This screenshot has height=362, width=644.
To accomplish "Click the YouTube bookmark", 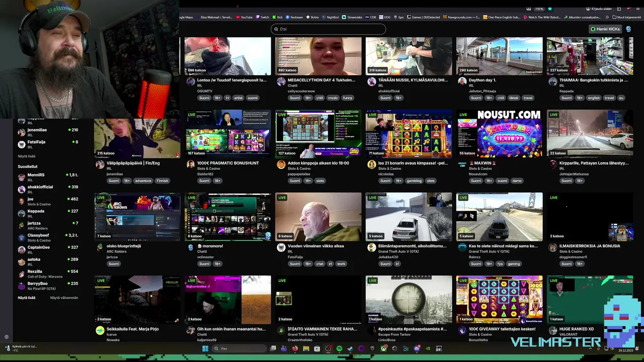I will (244, 17).
